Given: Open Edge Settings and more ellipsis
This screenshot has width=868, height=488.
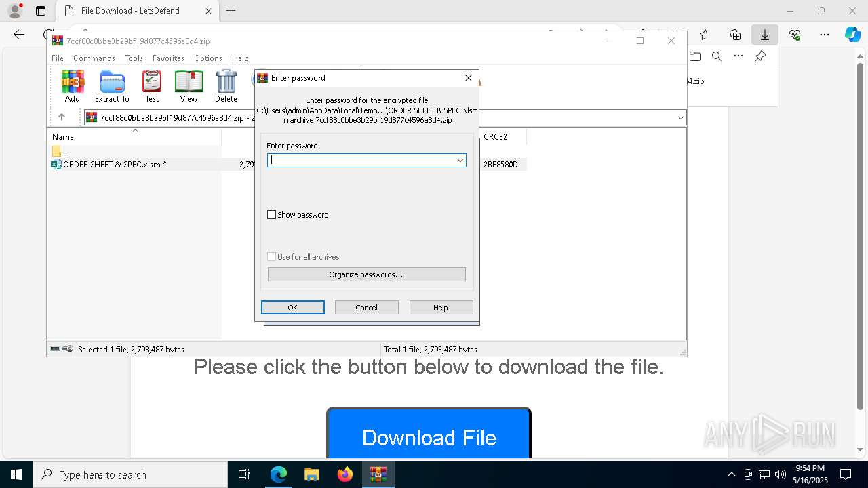Looking at the screenshot, I should 824,35.
